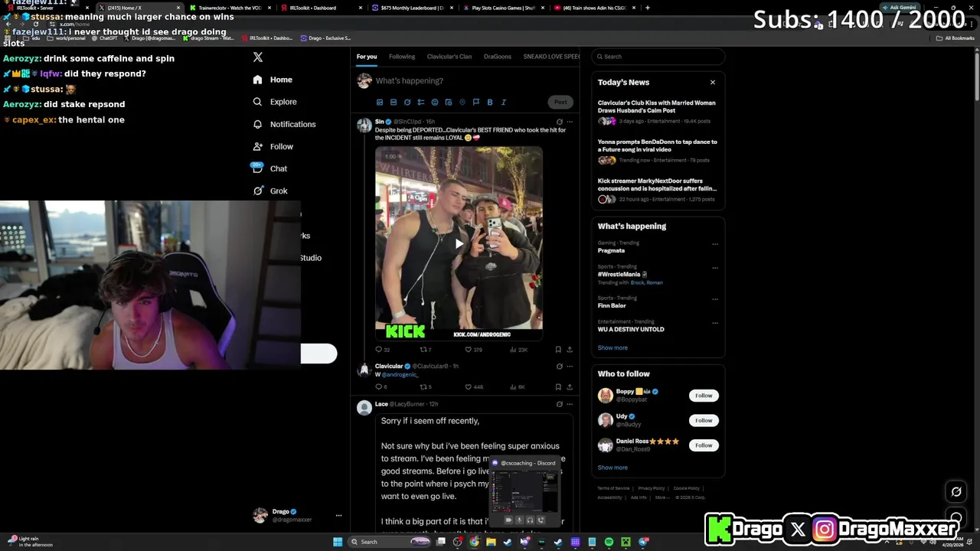Click the Post button in composer
This screenshot has width=980, height=551.
click(560, 102)
